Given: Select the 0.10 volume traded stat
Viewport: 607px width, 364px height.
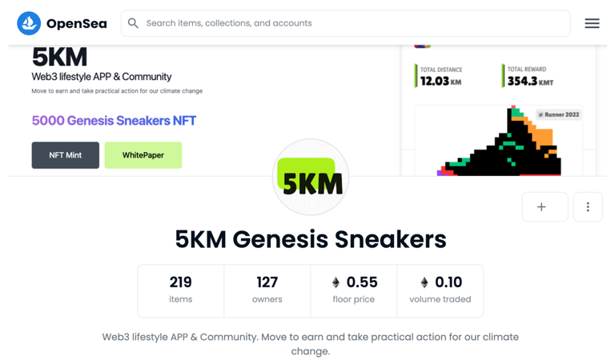Looking at the screenshot, I should coord(440,291).
